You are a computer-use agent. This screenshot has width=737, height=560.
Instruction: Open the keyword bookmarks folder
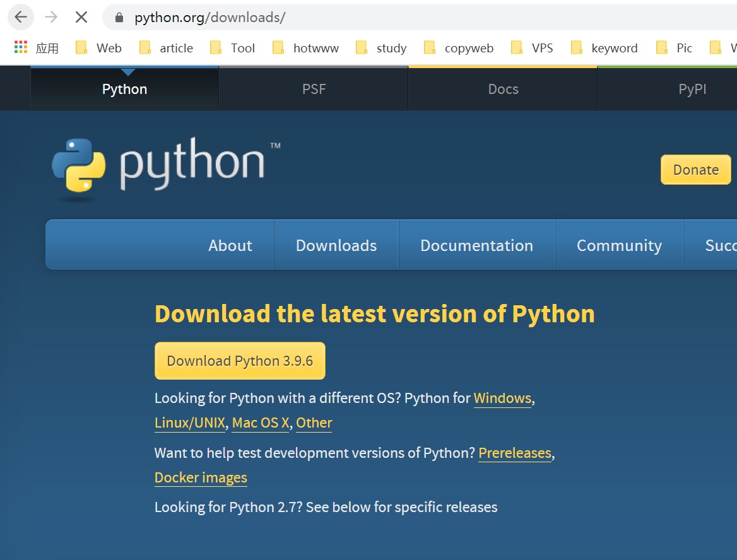604,48
